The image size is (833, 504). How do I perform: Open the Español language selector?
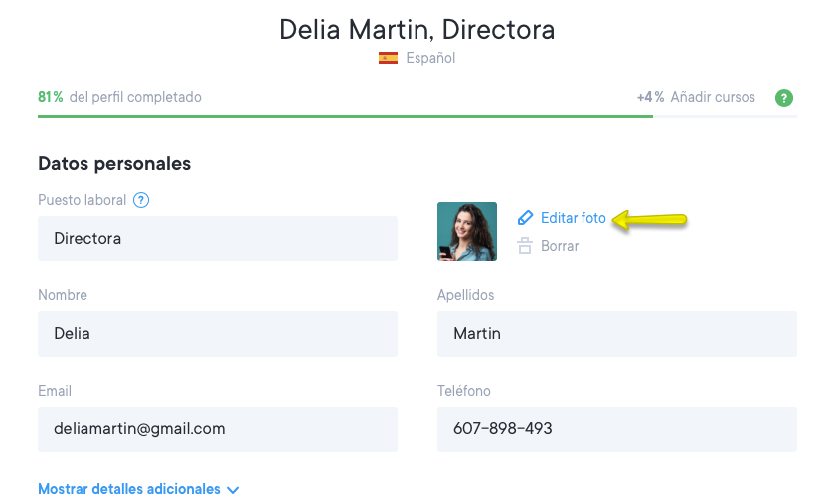429,59
